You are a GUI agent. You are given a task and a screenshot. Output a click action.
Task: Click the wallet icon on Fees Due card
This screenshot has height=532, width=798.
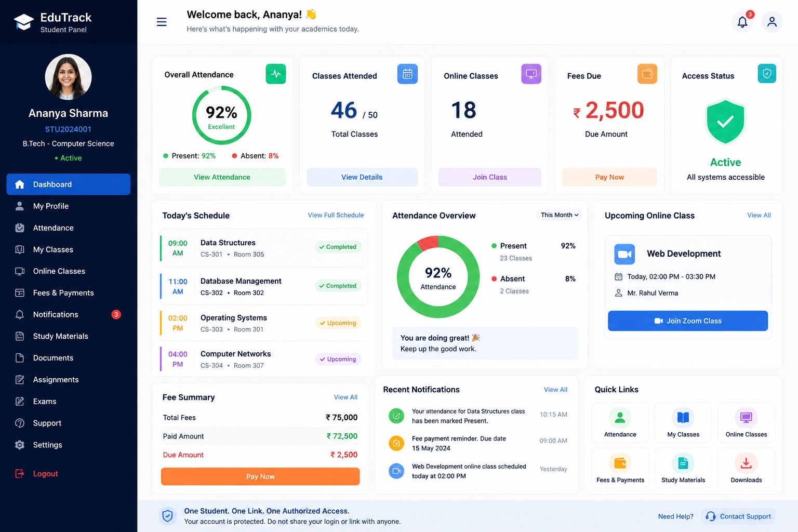click(647, 74)
